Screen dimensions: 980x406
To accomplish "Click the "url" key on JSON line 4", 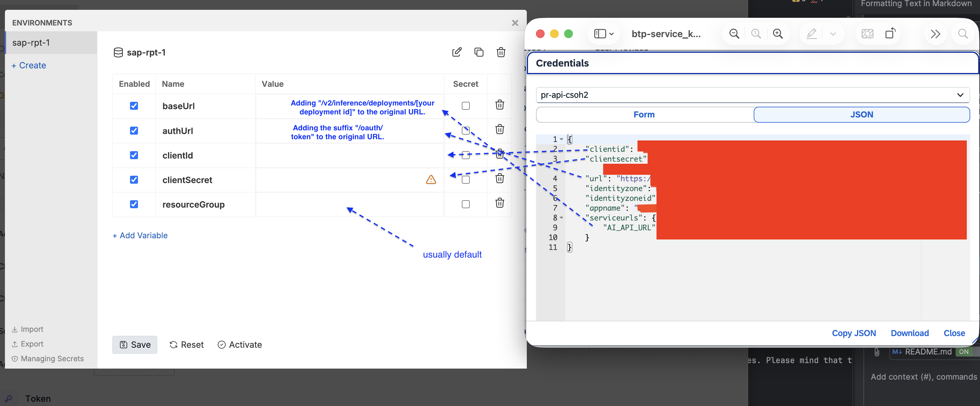I will [596, 179].
